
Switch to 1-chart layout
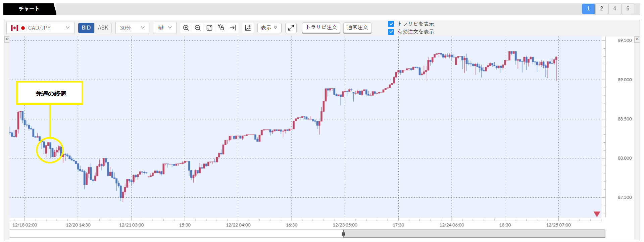pos(588,9)
